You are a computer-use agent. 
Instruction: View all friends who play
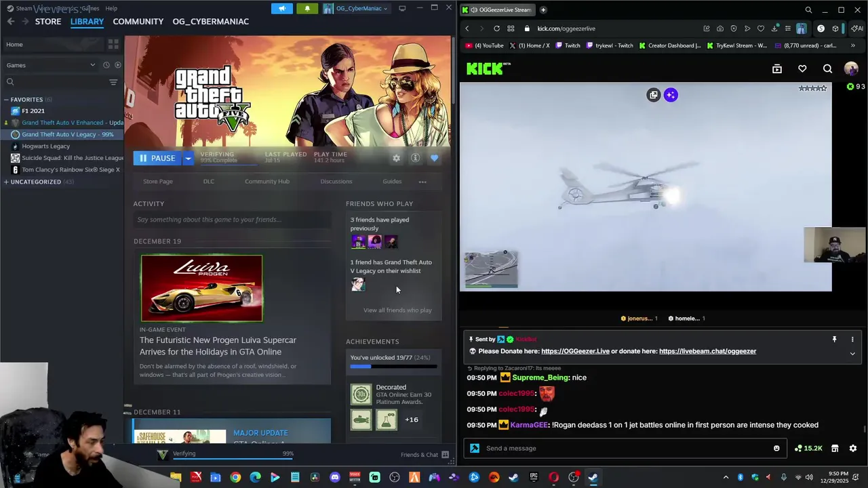[397, 310]
